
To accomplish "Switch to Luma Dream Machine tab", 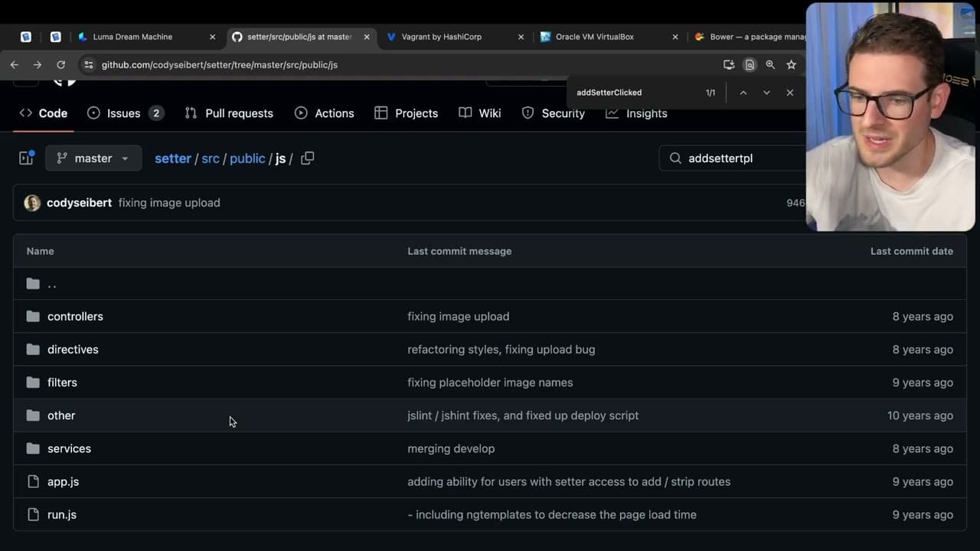I will (x=145, y=37).
